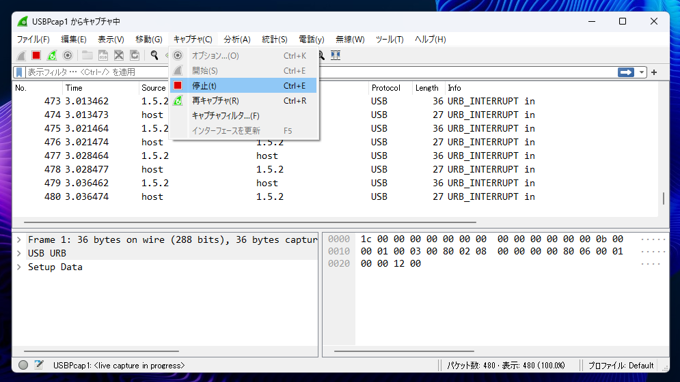Sort packets by the Protocol column header
Viewport: 680px width, 382px height.
(390, 88)
